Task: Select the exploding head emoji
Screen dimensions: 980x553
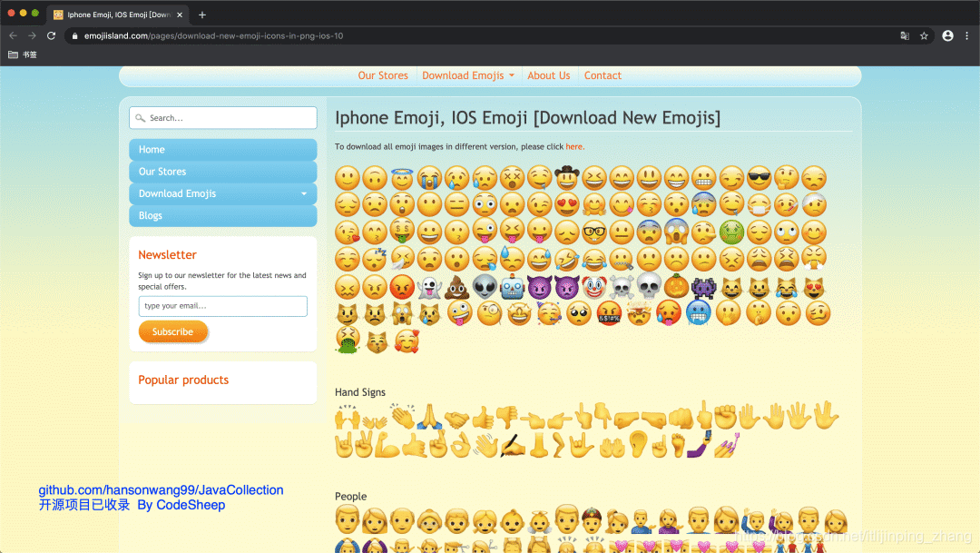Action: pos(639,313)
